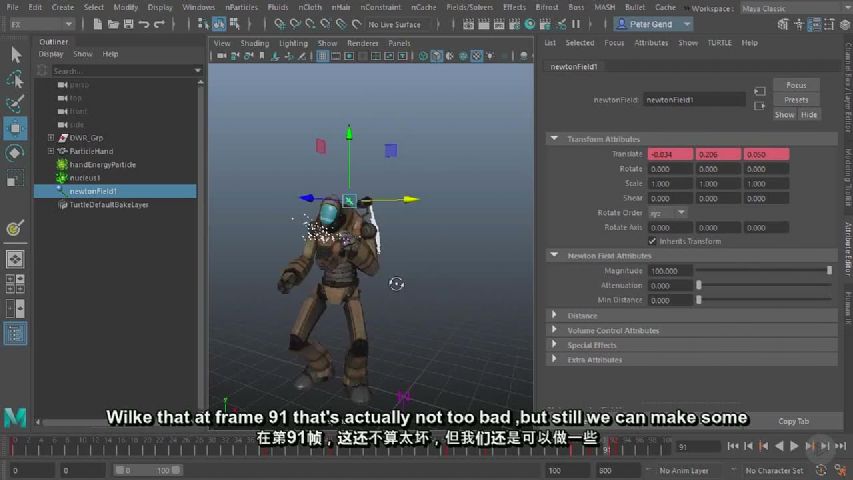This screenshot has height=480, width=853.
Task: Select the arrow Select tool
Action: point(15,54)
